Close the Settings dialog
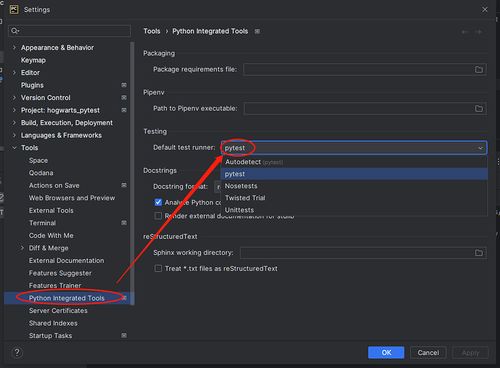This screenshot has width=500, height=368. point(485,10)
